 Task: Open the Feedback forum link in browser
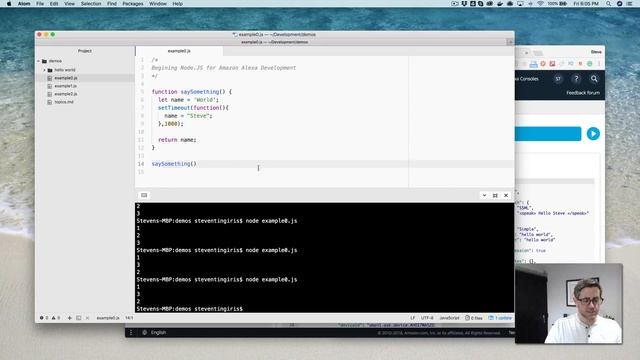(583, 93)
